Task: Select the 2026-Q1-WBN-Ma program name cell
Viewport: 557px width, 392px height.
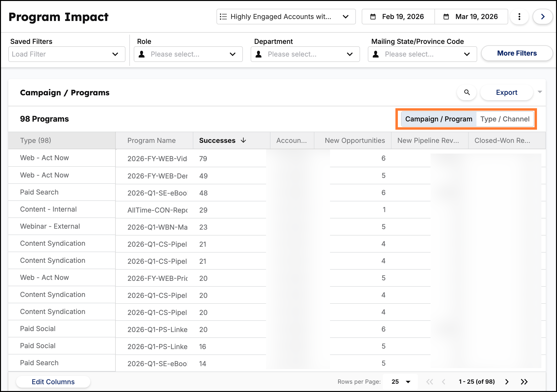Action: [x=154, y=227]
